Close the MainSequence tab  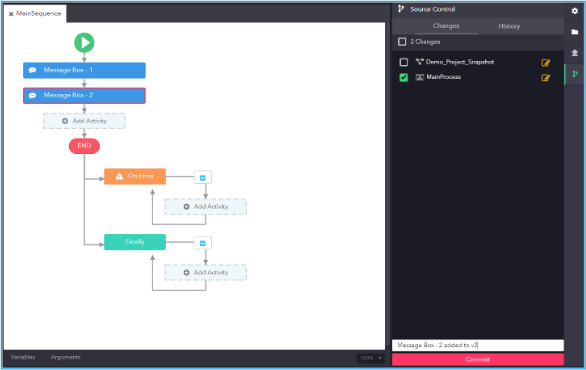click(x=11, y=14)
